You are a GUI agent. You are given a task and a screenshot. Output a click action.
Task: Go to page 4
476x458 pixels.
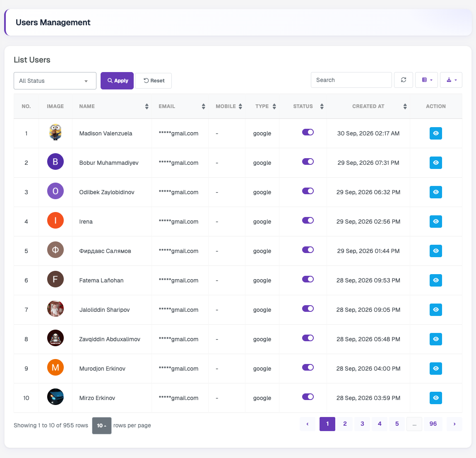380,424
